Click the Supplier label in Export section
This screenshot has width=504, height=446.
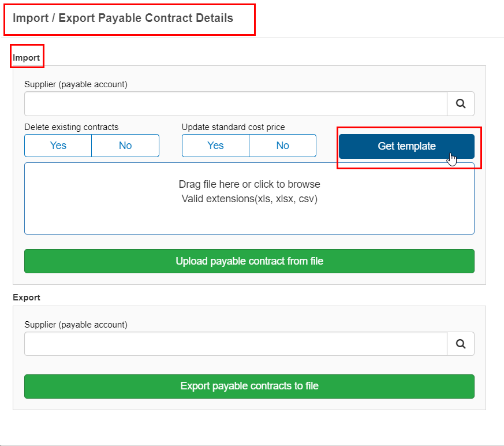coord(76,325)
